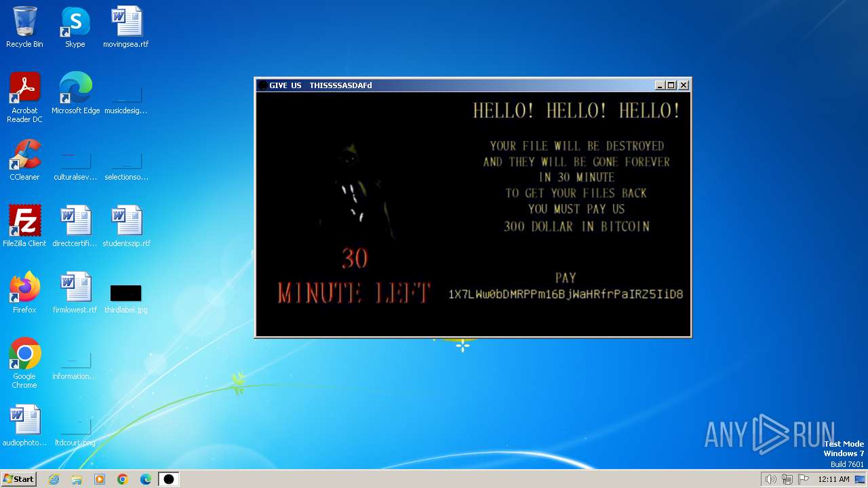Open the network status tray icon

(x=787, y=479)
